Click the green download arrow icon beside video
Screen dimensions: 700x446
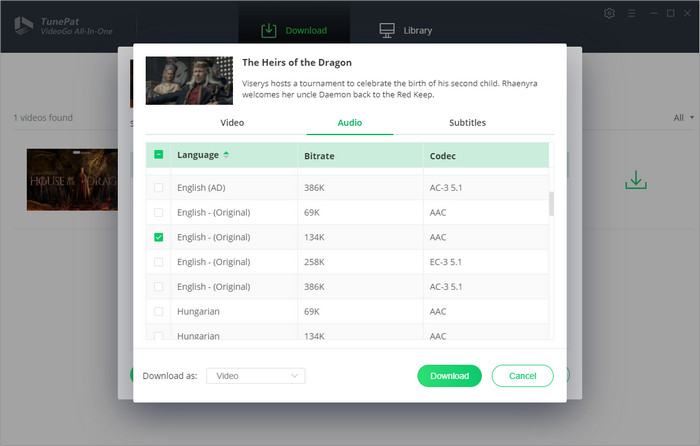point(636,179)
